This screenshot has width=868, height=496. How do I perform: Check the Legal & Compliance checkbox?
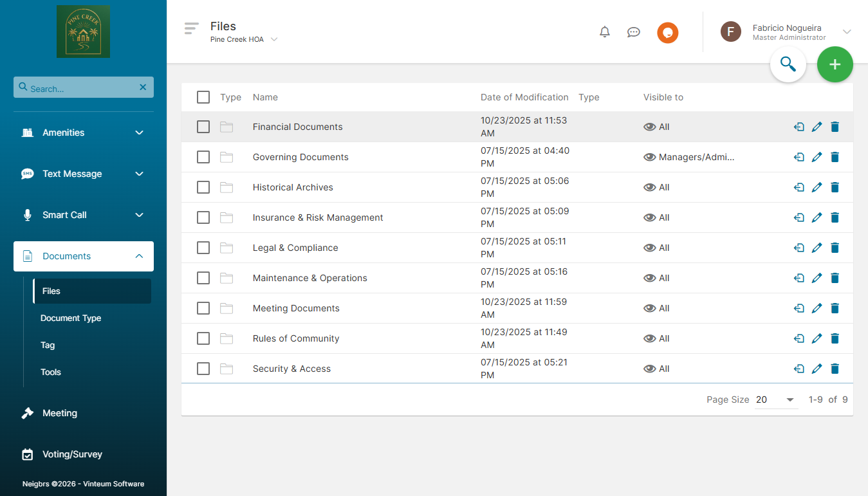[x=203, y=248]
